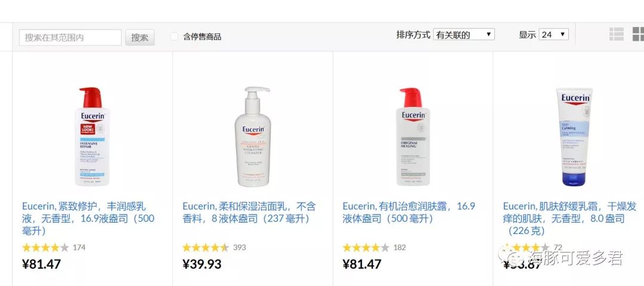
Task: Open the 174 reviews count
Action: [79, 247]
